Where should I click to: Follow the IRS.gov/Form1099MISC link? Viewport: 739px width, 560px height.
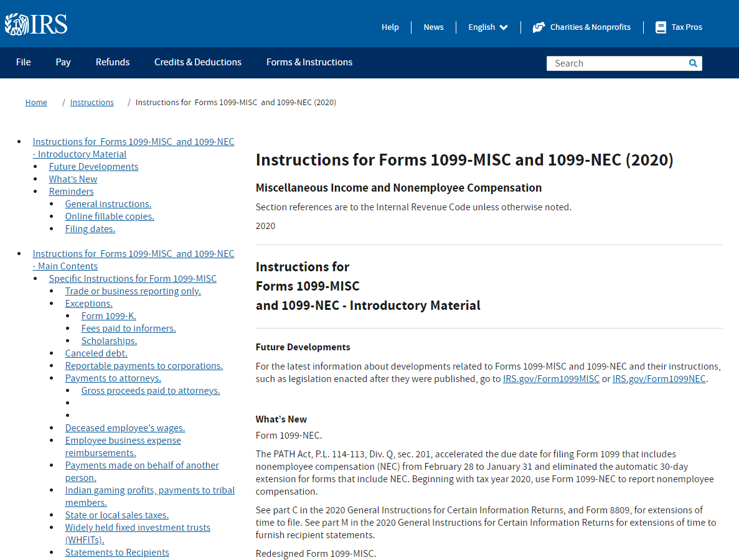(551, 379)
